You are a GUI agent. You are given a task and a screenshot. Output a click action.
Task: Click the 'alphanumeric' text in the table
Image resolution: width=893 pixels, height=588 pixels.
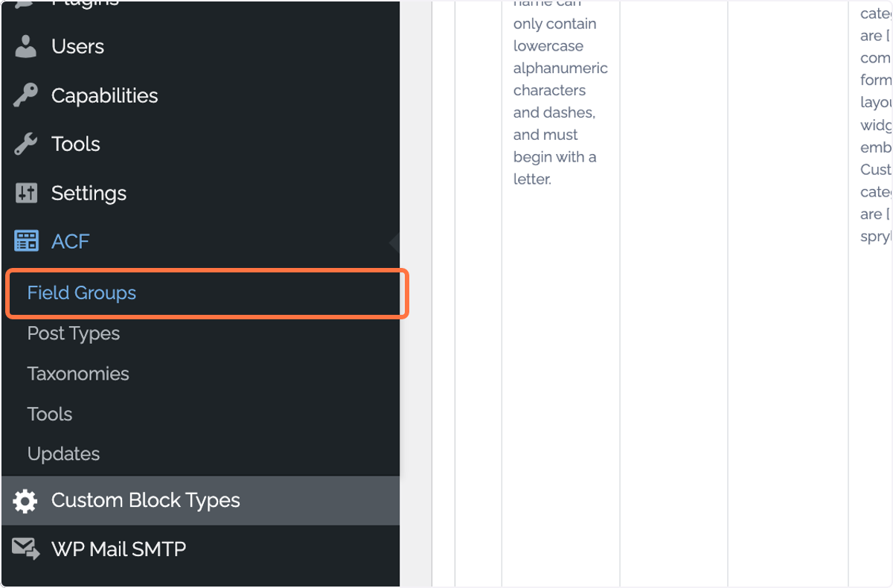[x=560, y=68]
